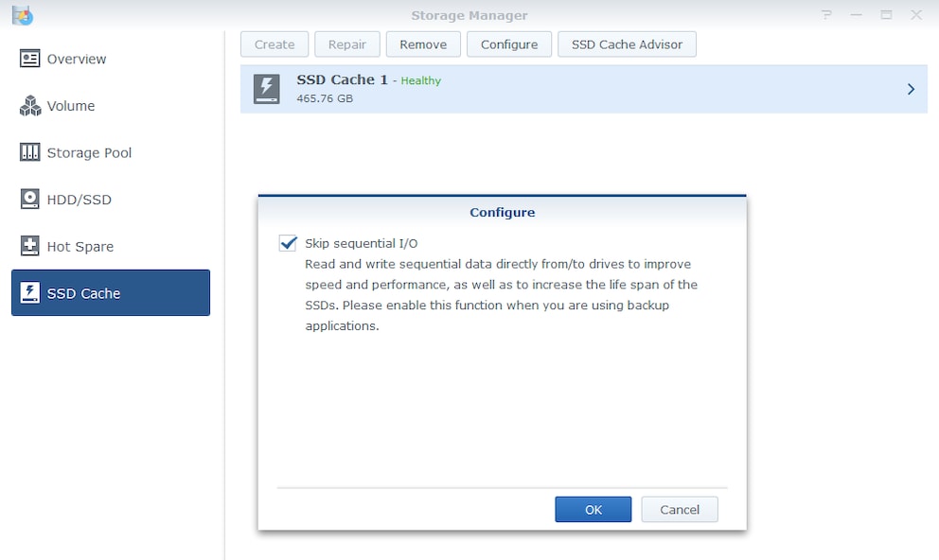Click the Healthy status text

420,80
